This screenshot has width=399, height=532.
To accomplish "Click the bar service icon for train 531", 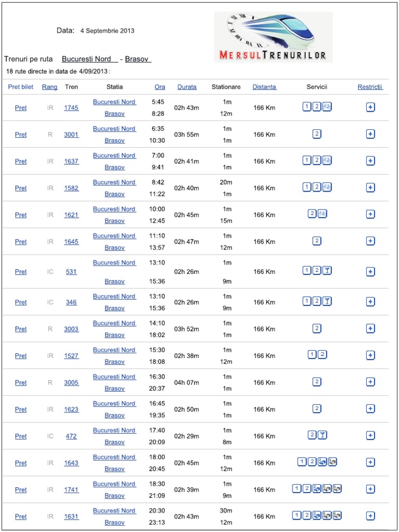I will (x=327, y=271).
